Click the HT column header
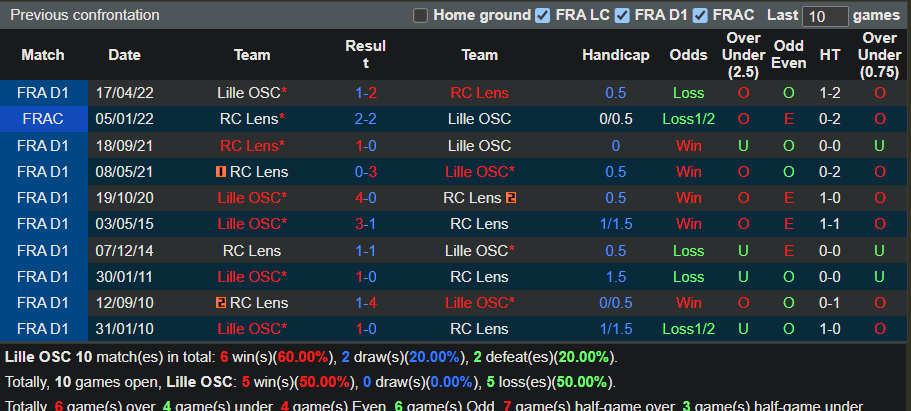This screenshot has width=911, height=411. click(829, 55)
